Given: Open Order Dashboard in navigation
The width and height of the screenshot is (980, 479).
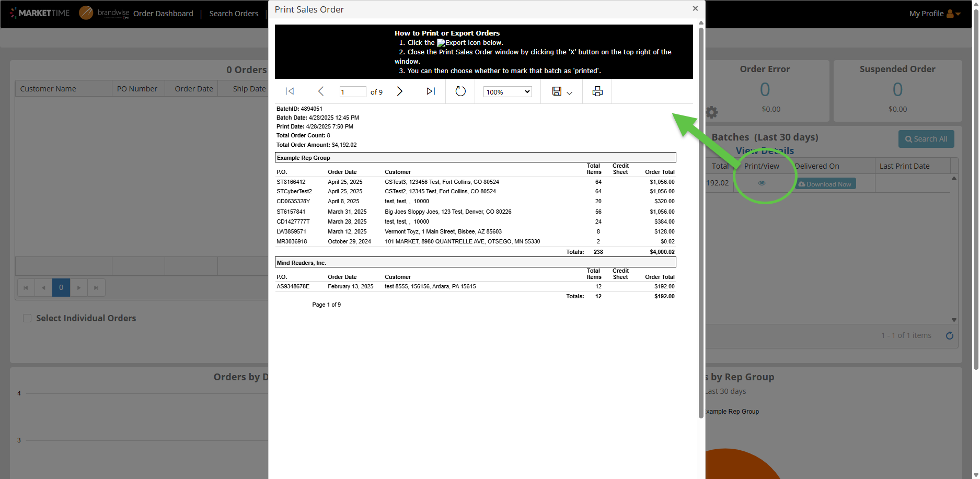Looking at the screenshot, I should 163,14.
